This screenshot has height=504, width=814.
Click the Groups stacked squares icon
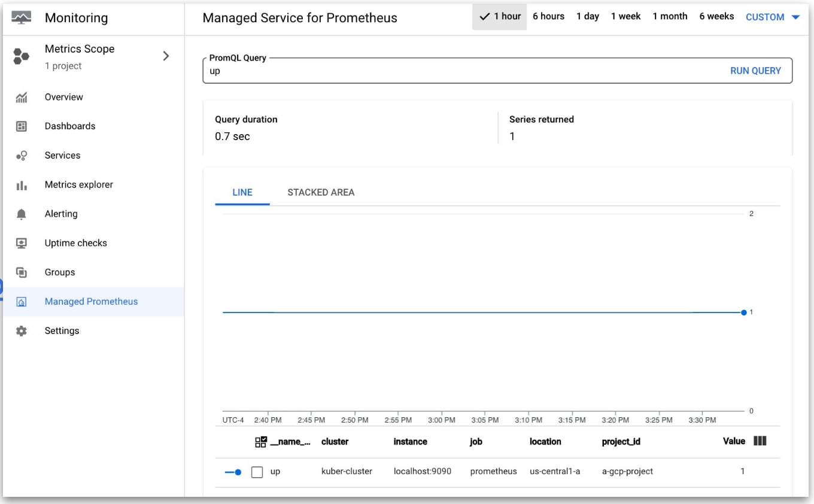point(22,272)
